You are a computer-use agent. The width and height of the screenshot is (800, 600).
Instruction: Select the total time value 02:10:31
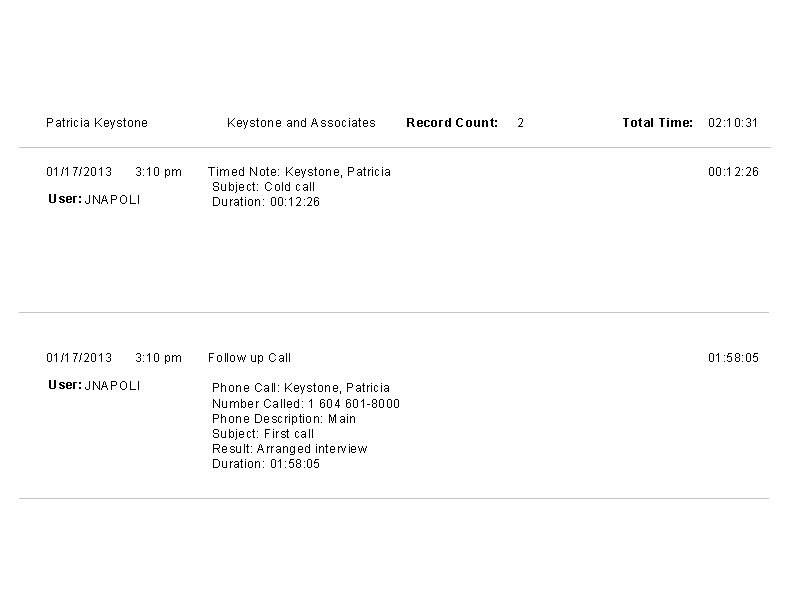pos(733,123)
